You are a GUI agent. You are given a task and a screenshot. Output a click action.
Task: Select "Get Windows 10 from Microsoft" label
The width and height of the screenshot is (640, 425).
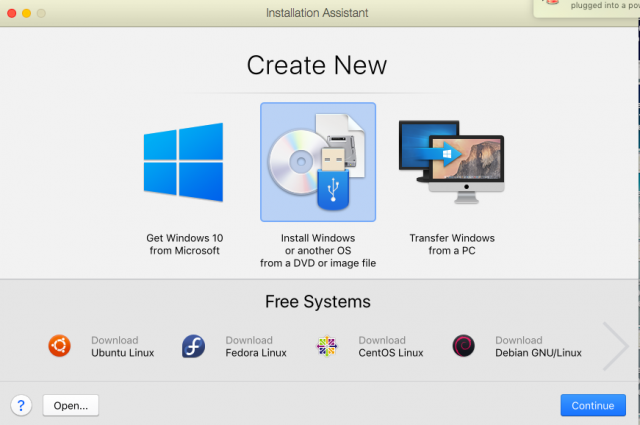pos(184,244)
